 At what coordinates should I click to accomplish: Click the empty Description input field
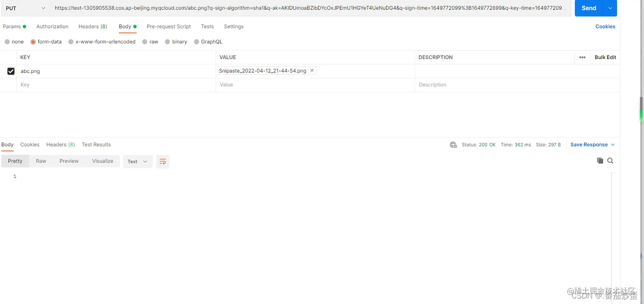pos(517,85)
